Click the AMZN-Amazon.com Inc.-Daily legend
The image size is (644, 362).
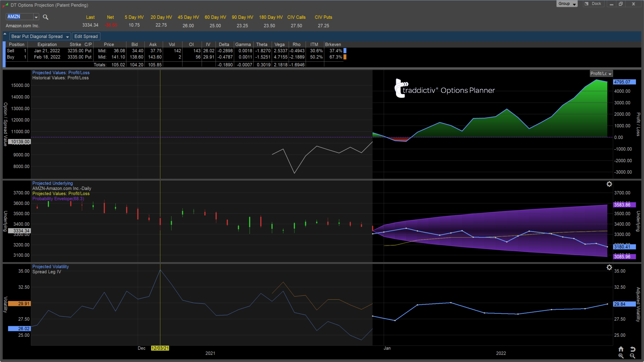[62, 189]
